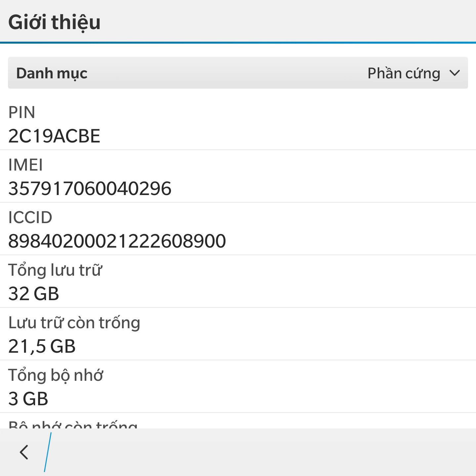Tap the 3 GB memory value
The image size is (476, 476).
tap(28, 399)
